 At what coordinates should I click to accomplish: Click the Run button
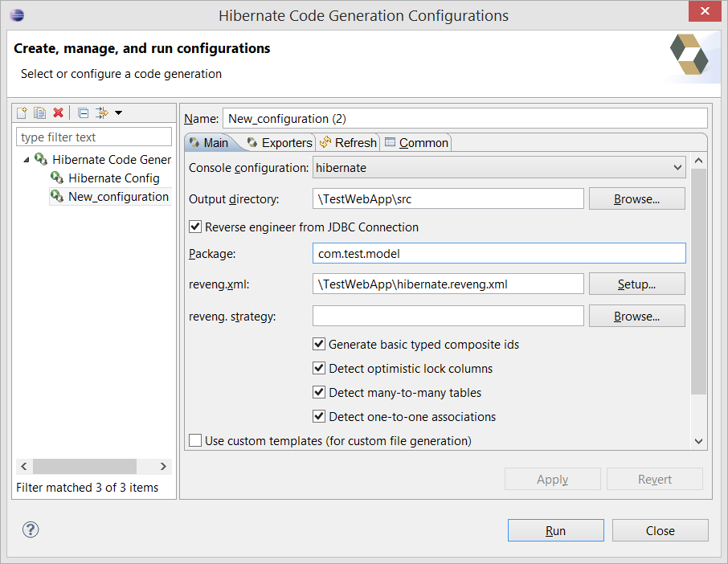[x=556, y=530]
